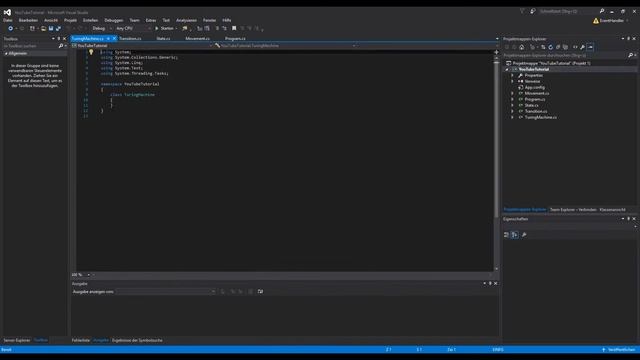Image resolution: width=640 pixels, height=360 pixels.
Task: Collapse the YouTubeTutorial project node
Action: [507, 69]
